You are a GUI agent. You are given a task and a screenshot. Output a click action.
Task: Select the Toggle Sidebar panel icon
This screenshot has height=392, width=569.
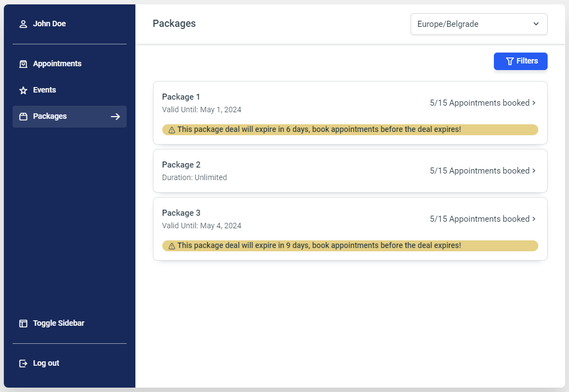click(x=23, y=323)
